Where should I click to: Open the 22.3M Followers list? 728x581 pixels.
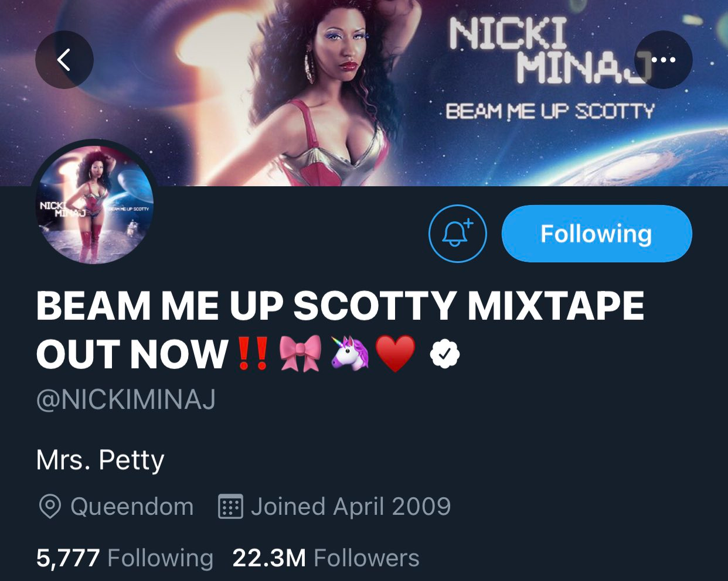326,558
